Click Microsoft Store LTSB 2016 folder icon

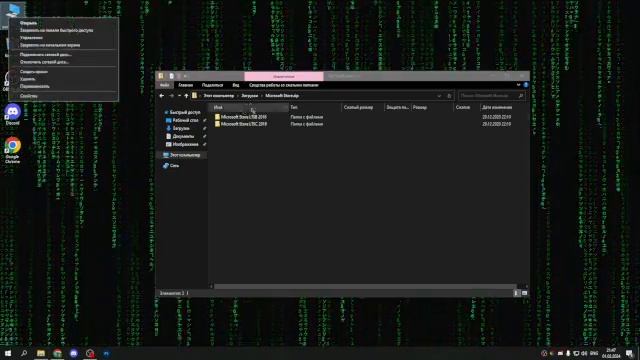[217, 117]
